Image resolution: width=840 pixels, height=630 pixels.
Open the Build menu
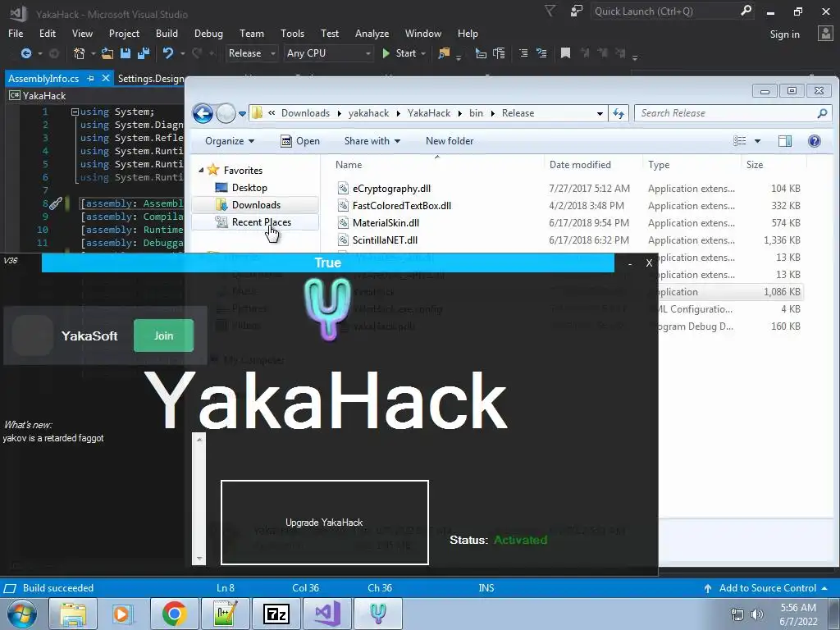click(x=167, y=33)
